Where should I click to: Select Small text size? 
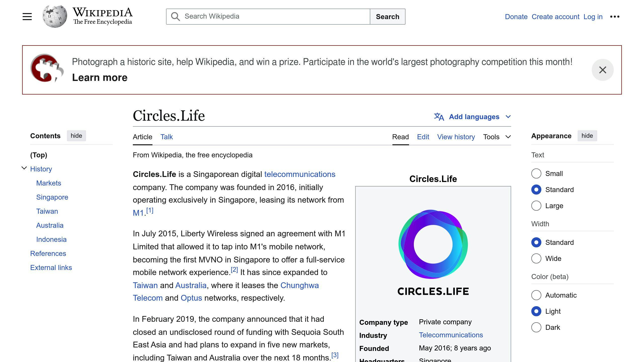[536, 173]
